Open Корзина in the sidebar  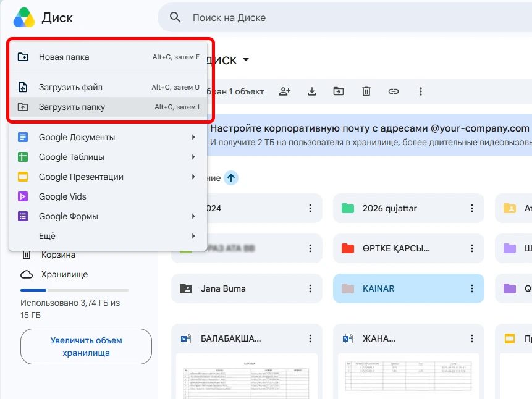click(58, 254)
